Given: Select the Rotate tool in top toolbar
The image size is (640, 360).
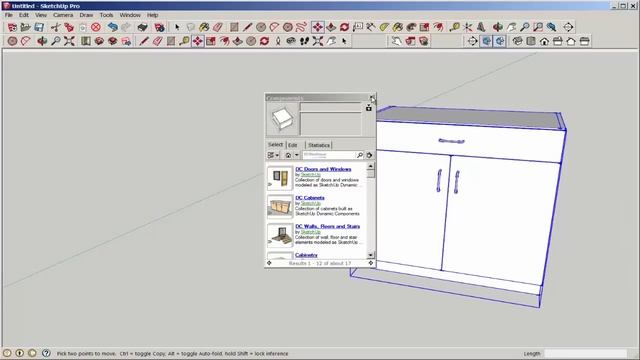Looking at the screenshot, I should pyautogui.click(x=344, y=27).
